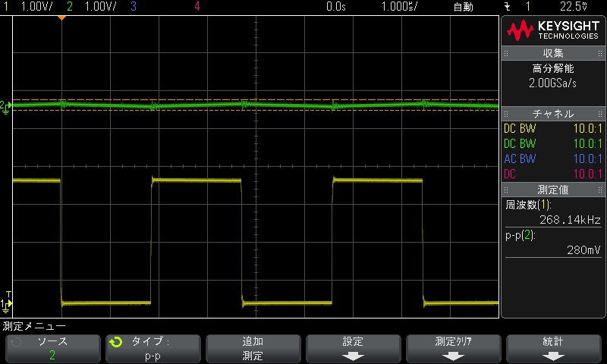The image size is (607, 364).
Task: Open the 測定クリア softkey submenu
Action: 454,348
